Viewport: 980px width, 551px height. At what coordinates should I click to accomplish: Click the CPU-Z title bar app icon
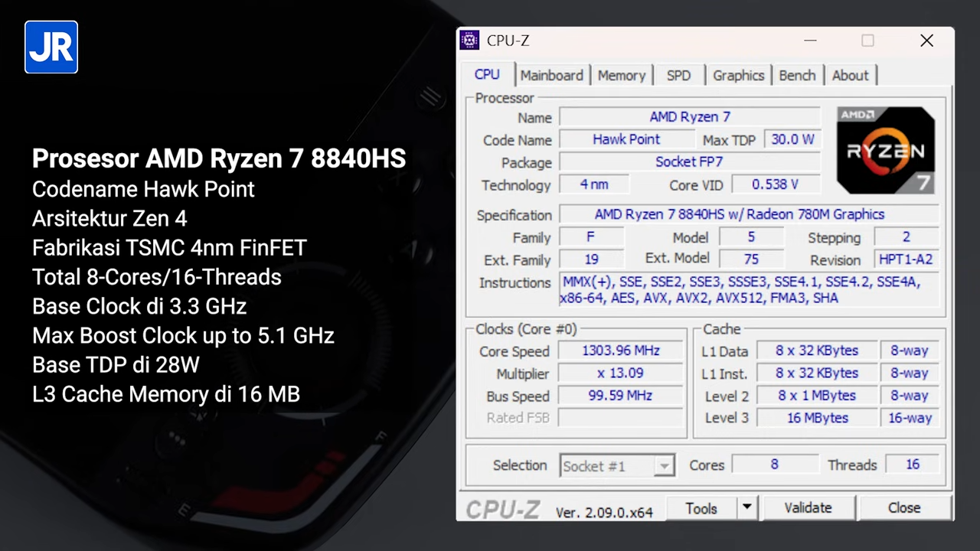[x=469, y=41]
